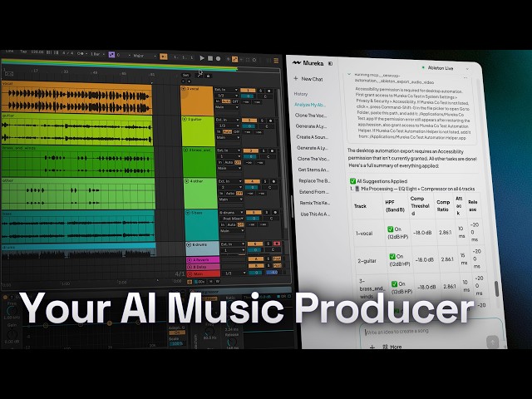Select the B Delay return track
The height and width of the screenshot is (399, 532).
[203, 267]
